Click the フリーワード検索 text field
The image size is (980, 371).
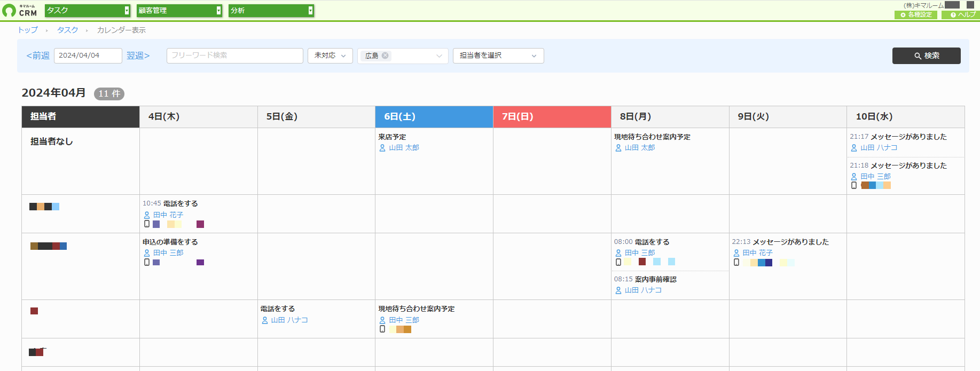pyautogui.click(x=235, y=56)
